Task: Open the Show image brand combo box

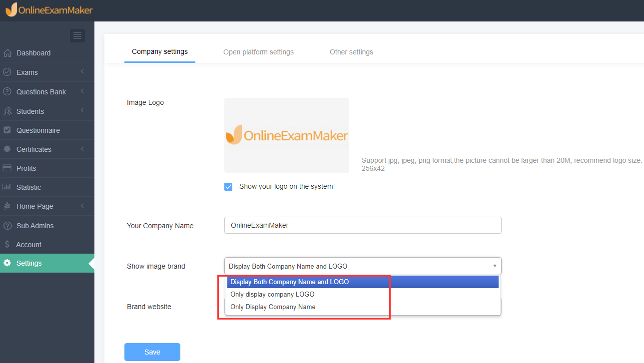Action: [x=363, y=266]
